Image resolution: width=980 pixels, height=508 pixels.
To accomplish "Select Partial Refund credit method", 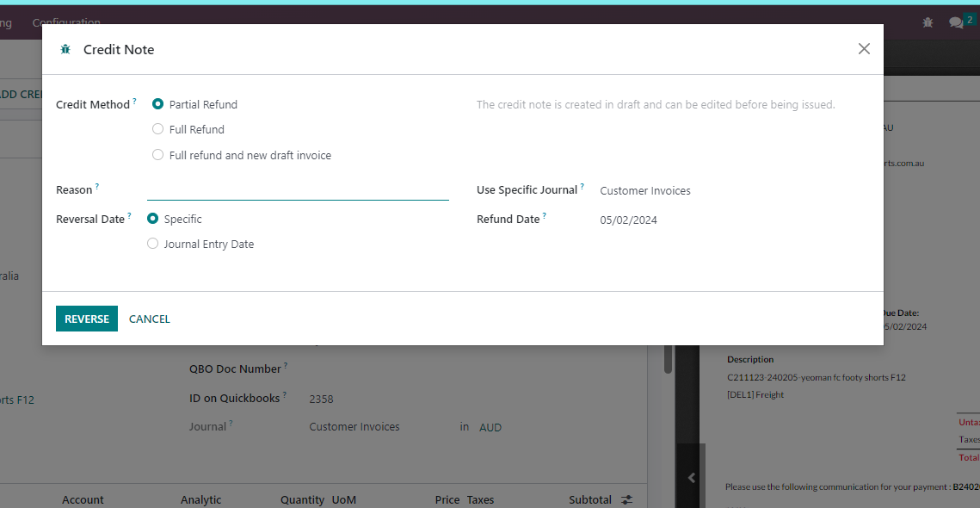I will [157, 104].
